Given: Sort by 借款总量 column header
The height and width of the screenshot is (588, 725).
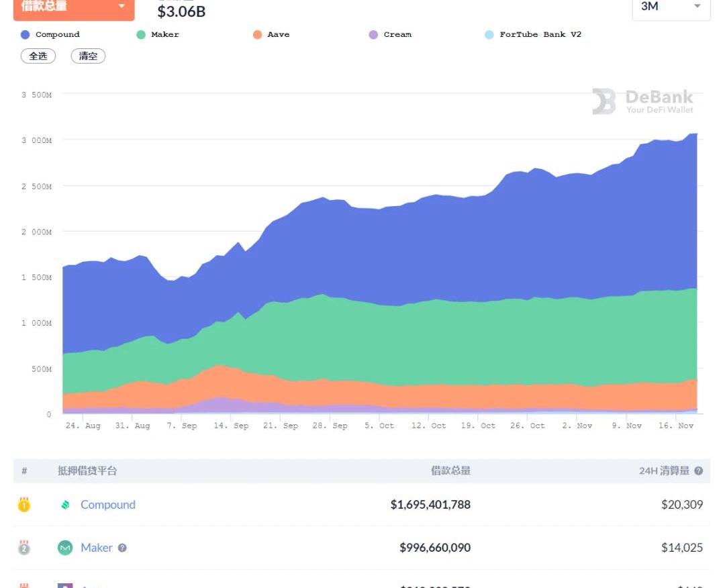Looking at the screenshot, I should [450, 471].
